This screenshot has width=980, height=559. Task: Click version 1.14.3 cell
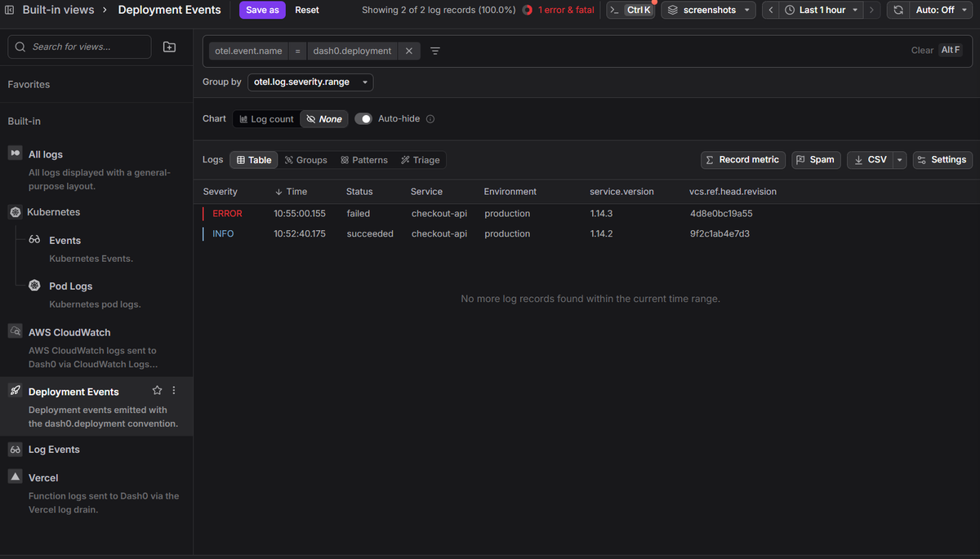click(x=601, y=214)
